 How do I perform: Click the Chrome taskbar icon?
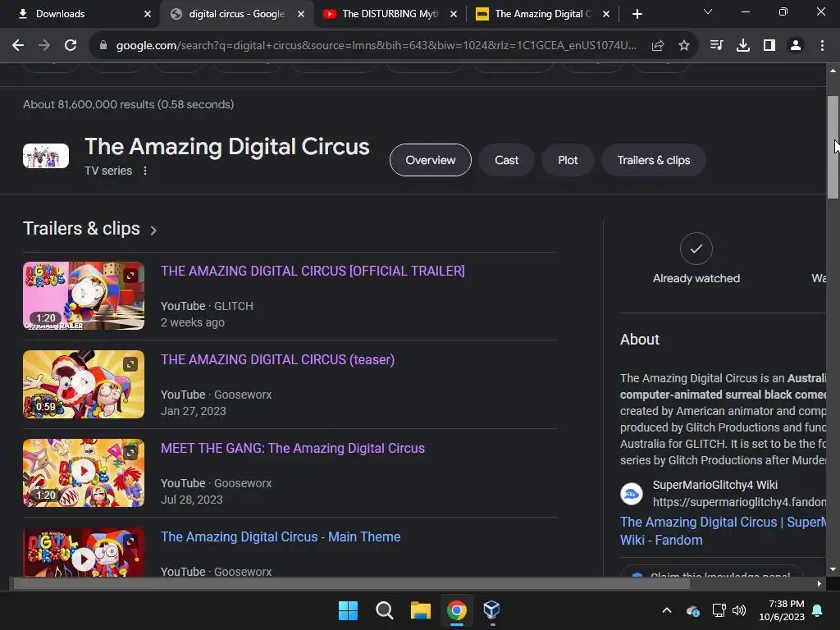coord(456,610)
